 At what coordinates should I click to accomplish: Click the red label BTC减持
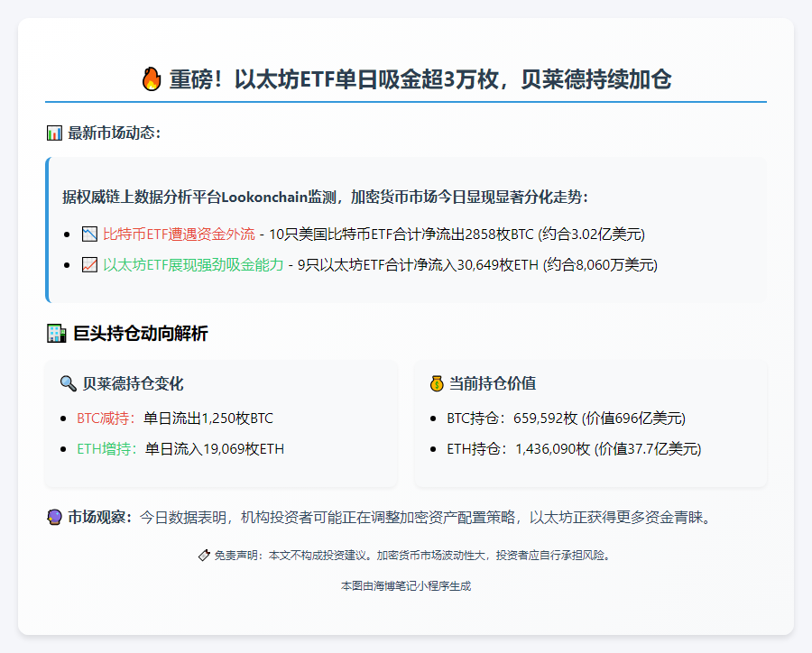[x=106, y=418]
